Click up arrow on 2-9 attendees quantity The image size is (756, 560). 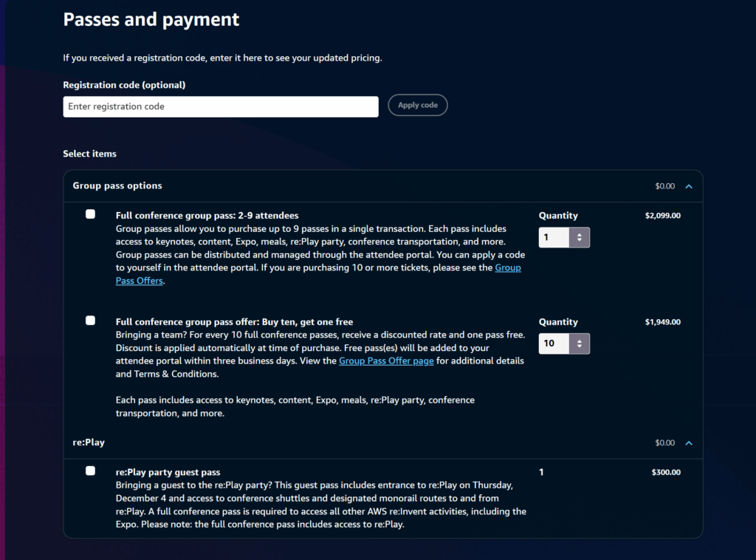pyautogui.click(x=580, y=234)
